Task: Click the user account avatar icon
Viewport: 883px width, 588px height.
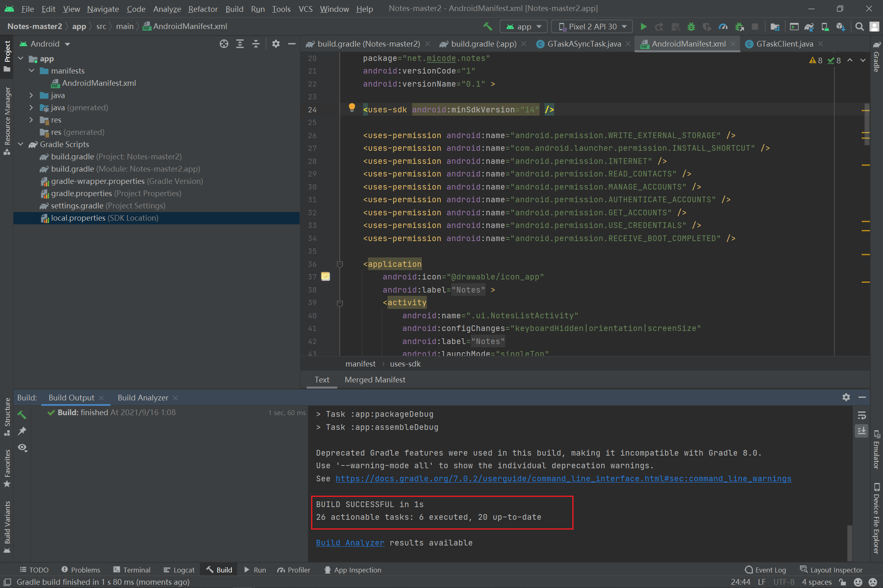Action: [x=874, y=27]
